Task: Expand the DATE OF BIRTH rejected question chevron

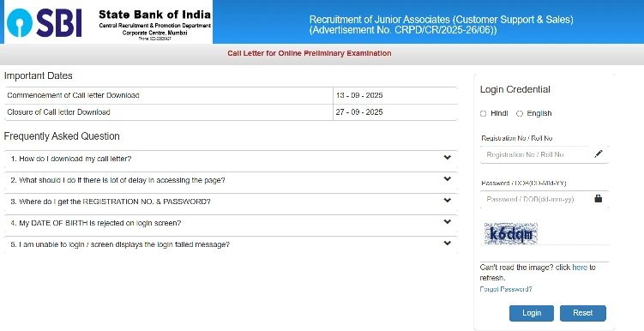Action: click(x=448, y=222)
